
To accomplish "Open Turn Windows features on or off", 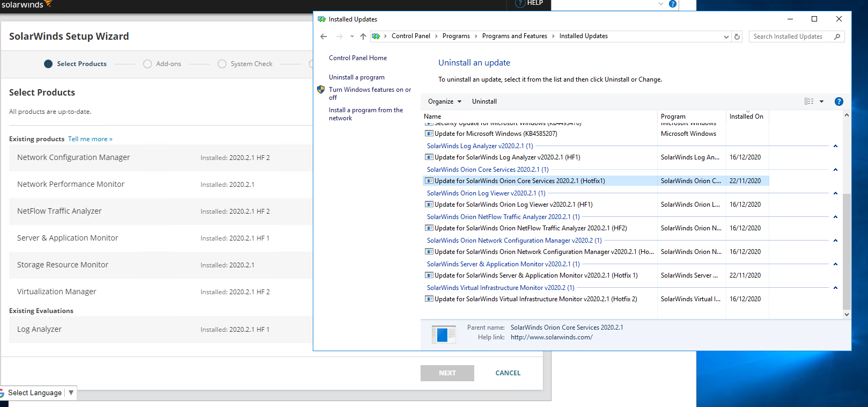I will [370, 93].
